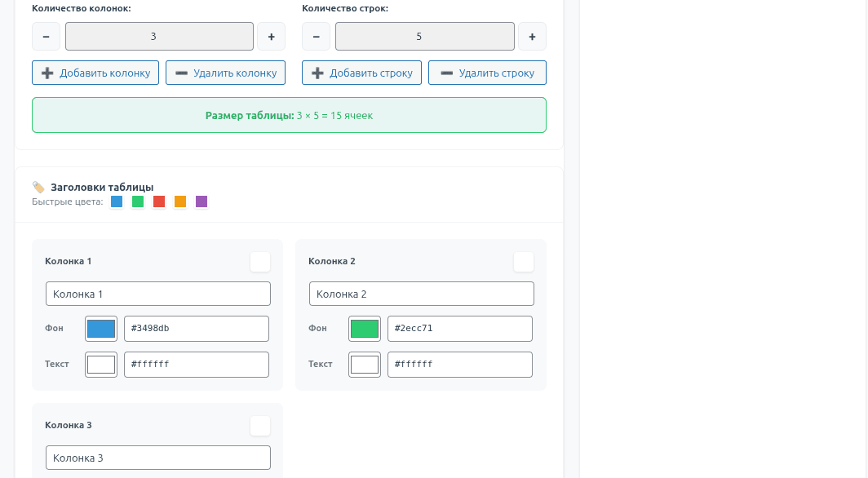This screenshot has height=478, width=868.
Task: Pick the green quick color swatch
Action: [x=138, y=201]
